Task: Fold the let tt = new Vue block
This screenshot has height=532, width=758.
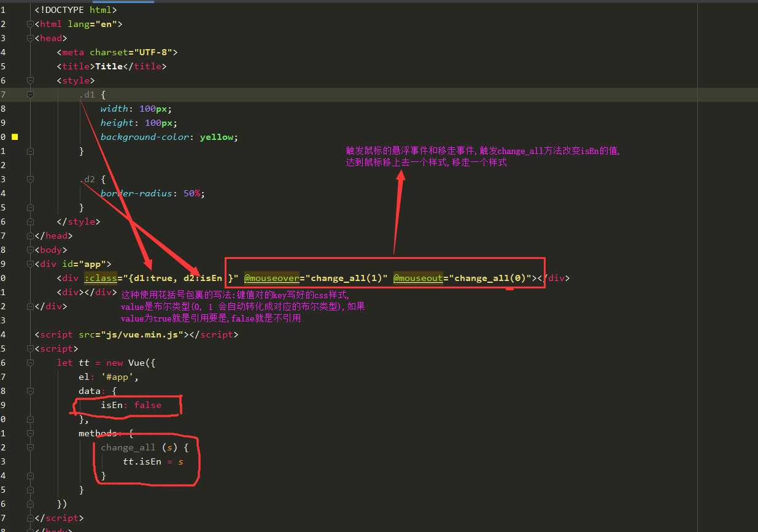Action: point(29,363)
